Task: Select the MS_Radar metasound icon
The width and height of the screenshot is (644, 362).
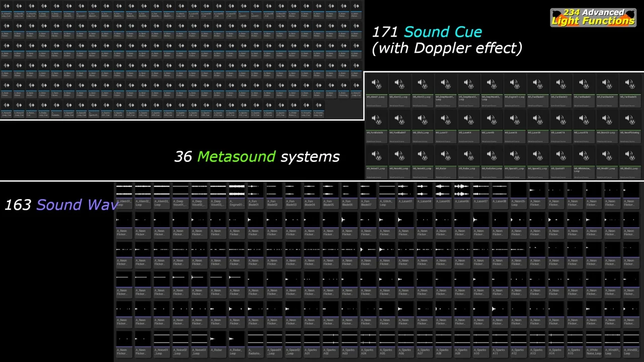Action: pos(445,156)
